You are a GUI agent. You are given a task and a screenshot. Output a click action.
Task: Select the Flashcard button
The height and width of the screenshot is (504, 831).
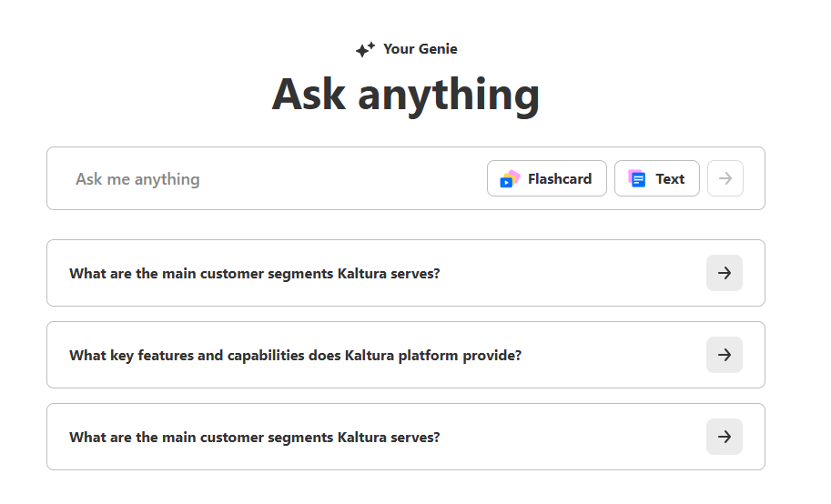pyautogui.click(x=546, y=178)
